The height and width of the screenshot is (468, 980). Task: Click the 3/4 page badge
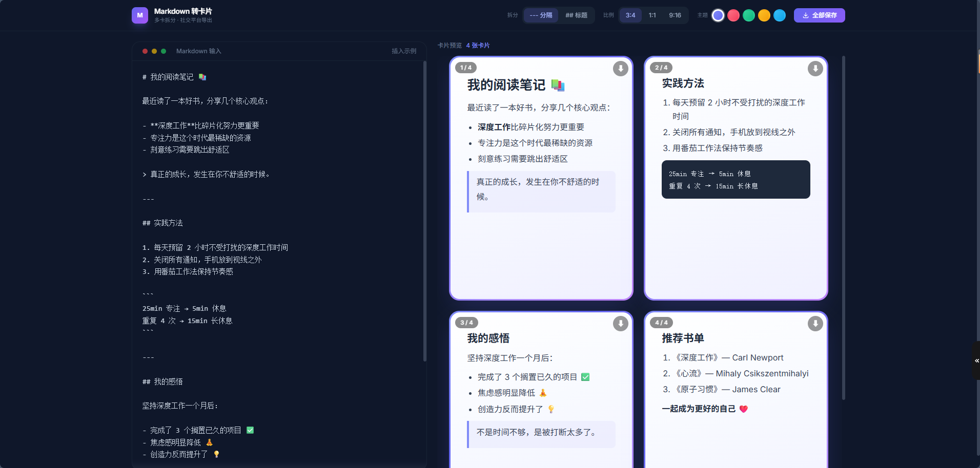tap(466, 323)
